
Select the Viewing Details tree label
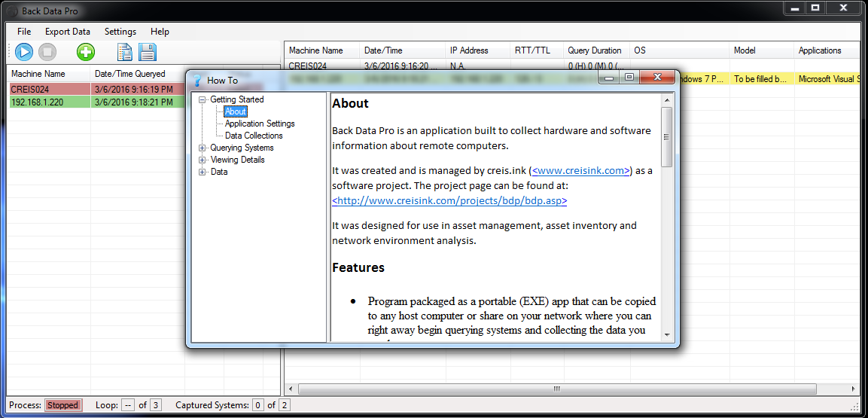click(x=237, y=160)
